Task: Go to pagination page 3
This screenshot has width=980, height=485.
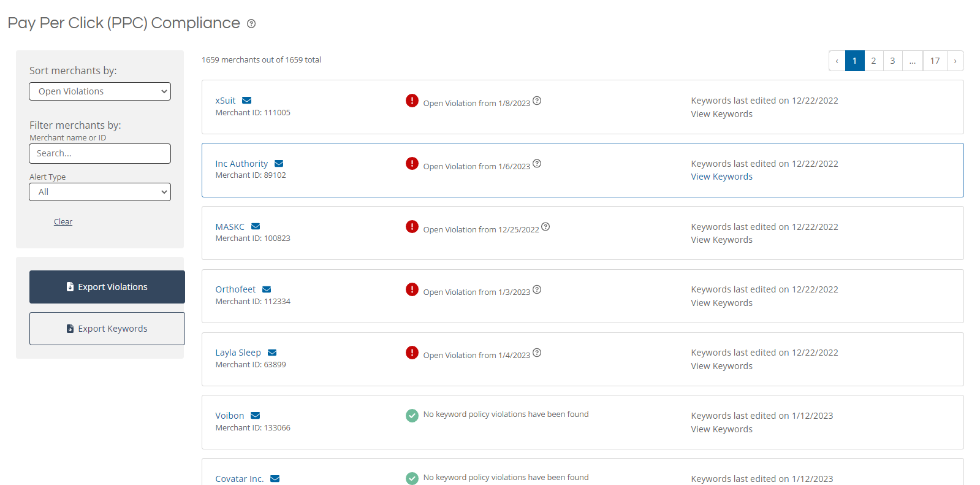Action: coord(893,61)
